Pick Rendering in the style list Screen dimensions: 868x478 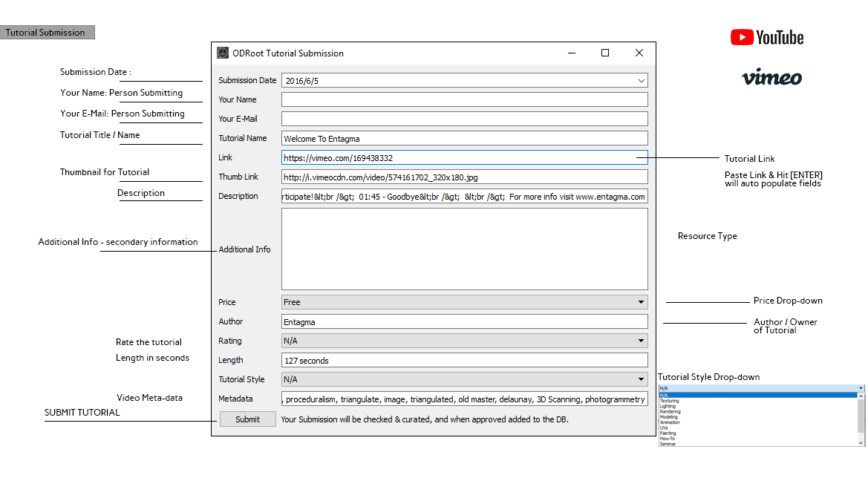(x=670, y=412)
